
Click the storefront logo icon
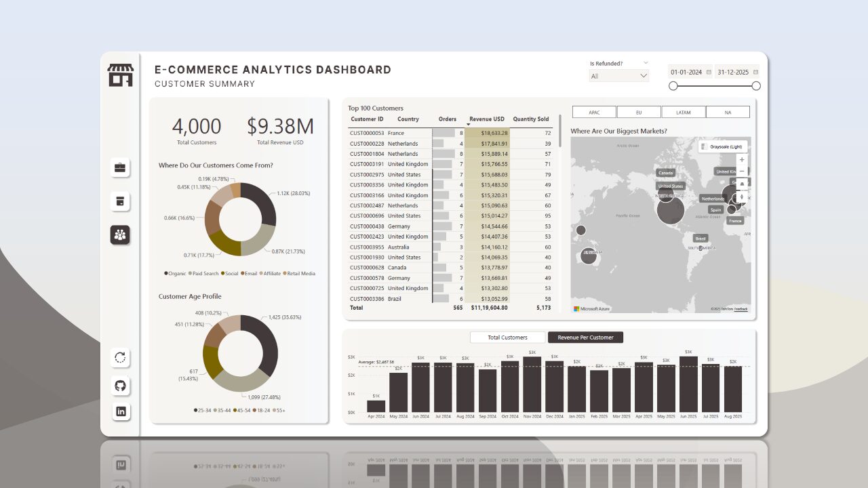pos(121,75)
